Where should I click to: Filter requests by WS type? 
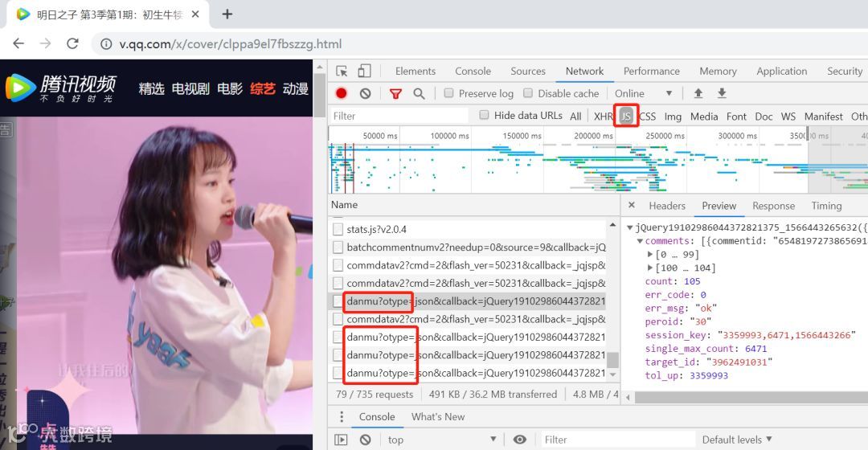788,117
